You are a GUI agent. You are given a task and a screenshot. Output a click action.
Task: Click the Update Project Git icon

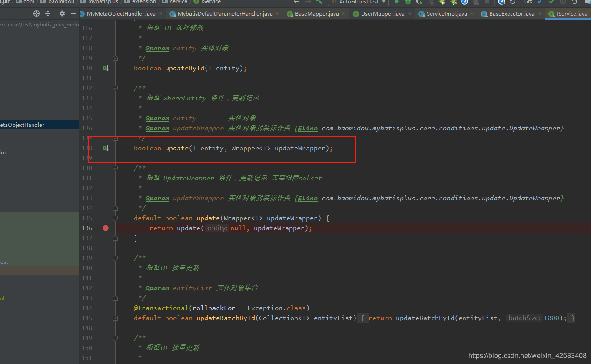[540, 3]
